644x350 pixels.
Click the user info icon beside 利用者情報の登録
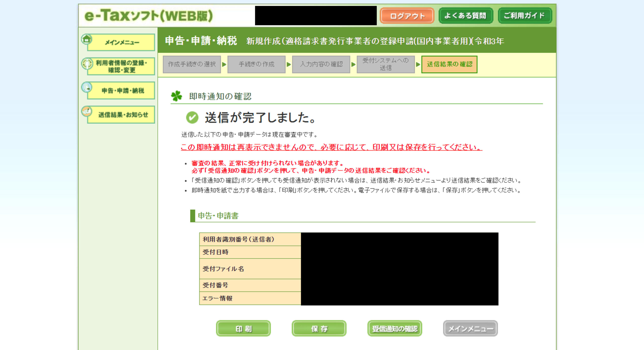[x=87, y=63]
